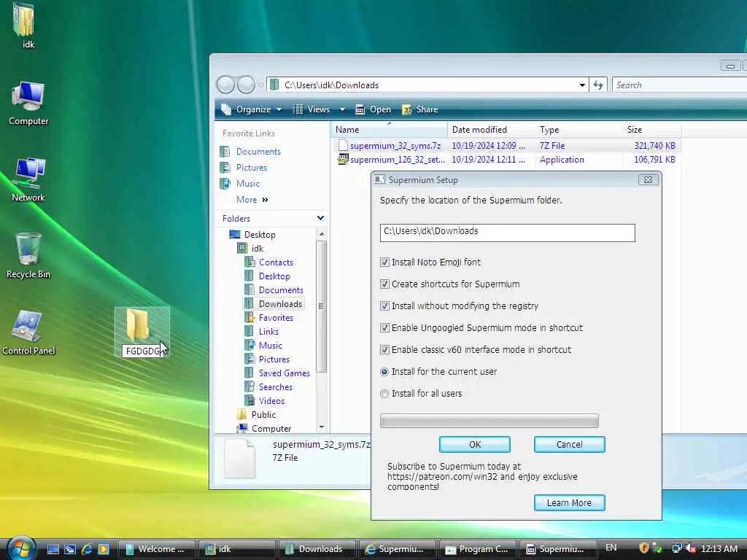Viewport: 747px width, 560px height.
Task: Launch Windows Media Player from quick launch
Action: [x=104, y=549]
